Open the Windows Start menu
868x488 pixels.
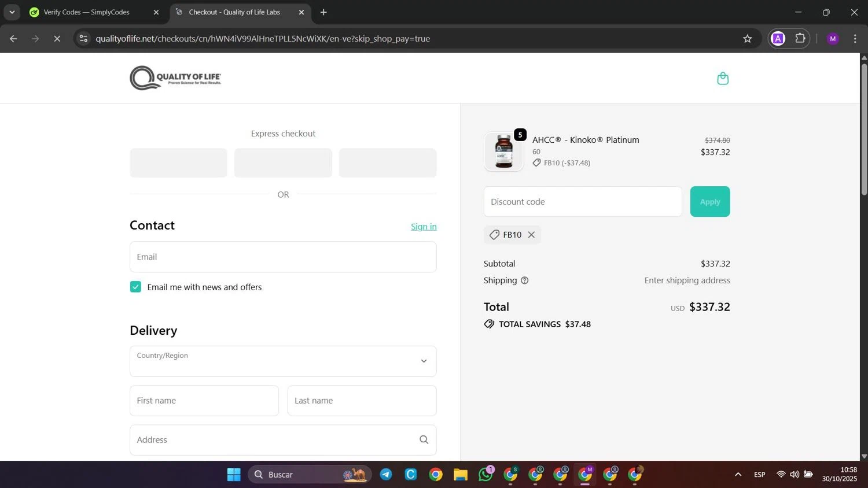coord(234,475)
